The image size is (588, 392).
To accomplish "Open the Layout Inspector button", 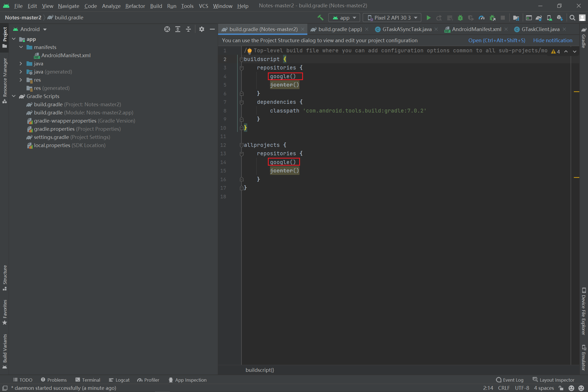I will tap(553, 380).
